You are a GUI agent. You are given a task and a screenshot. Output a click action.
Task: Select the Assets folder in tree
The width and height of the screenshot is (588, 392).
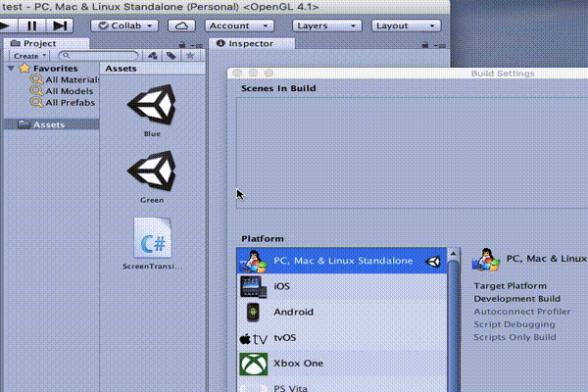[51, 124]
